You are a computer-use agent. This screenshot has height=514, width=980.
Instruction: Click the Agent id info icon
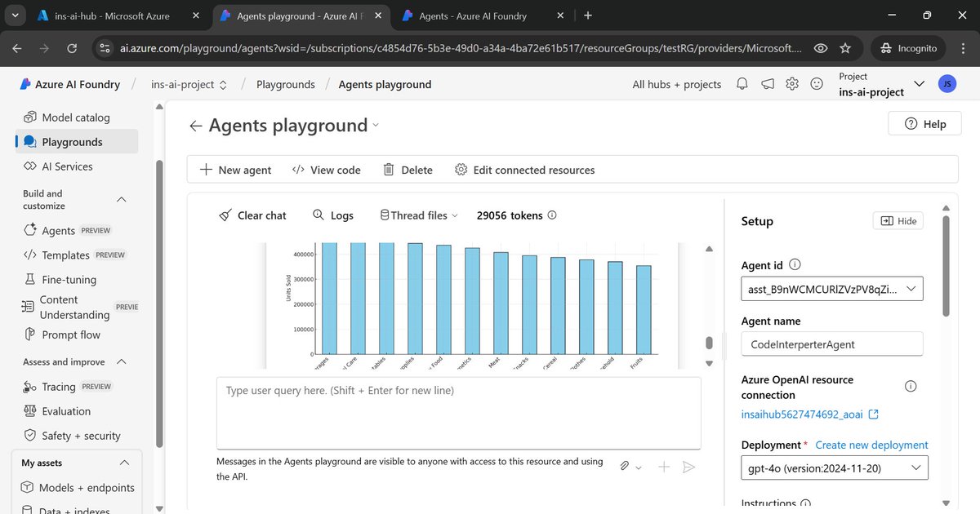click(x=795, y=264)
